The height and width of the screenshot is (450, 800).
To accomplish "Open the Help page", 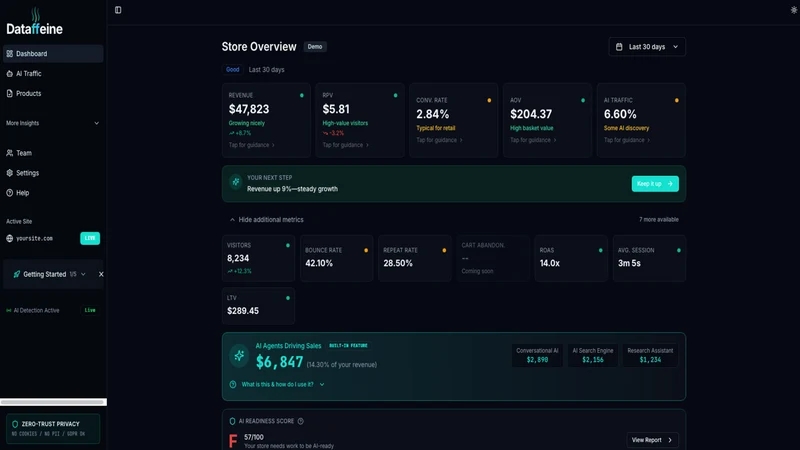I will pos(53,193).
